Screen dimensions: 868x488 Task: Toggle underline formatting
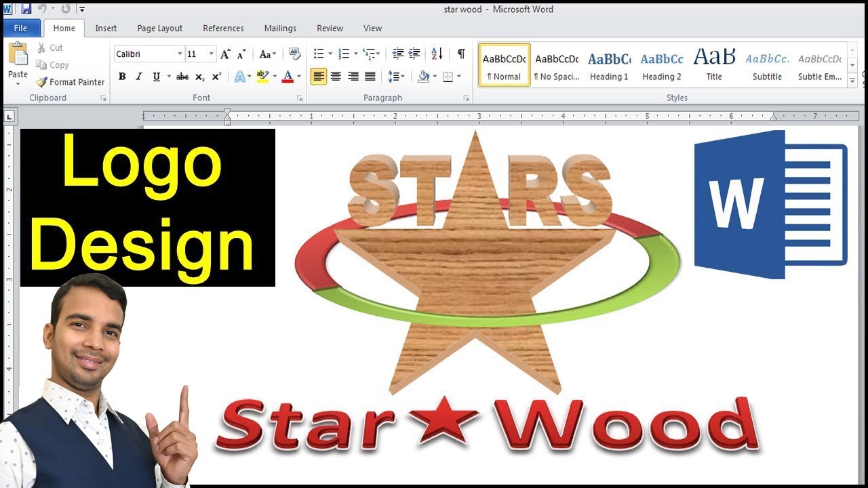click(x=156, y=77)
